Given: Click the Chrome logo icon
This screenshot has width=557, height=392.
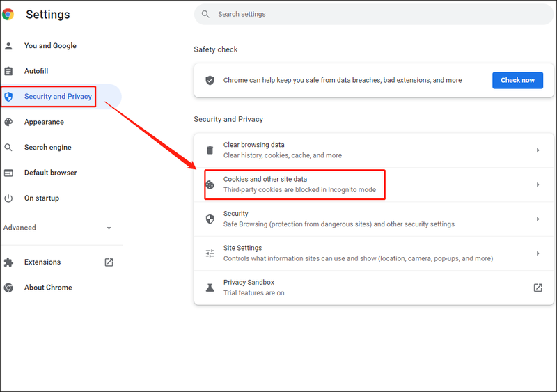Looking at the screenshot, I should [8, 14].
